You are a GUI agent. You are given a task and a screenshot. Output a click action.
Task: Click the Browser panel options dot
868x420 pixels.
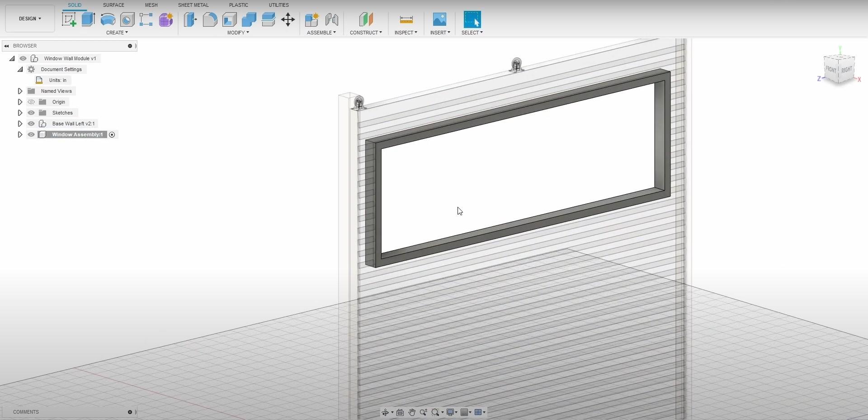130,46
